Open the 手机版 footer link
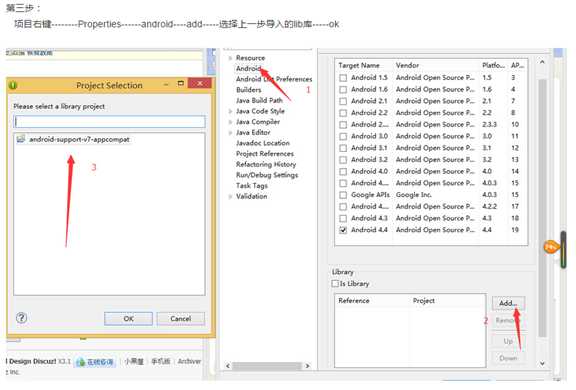The height and width of the screenshot is (390, 576). pyautogui.click(x=161, y=361)
